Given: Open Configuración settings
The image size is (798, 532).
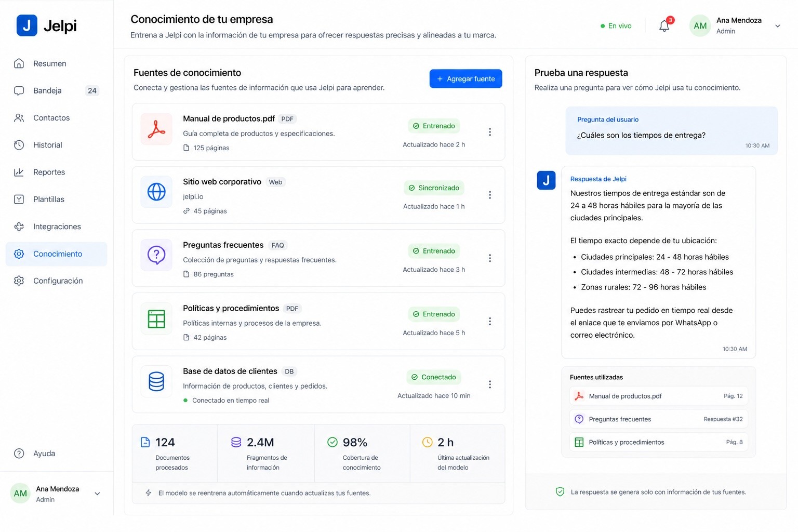Looking at the screenshot, I should (x=56, y=281).
